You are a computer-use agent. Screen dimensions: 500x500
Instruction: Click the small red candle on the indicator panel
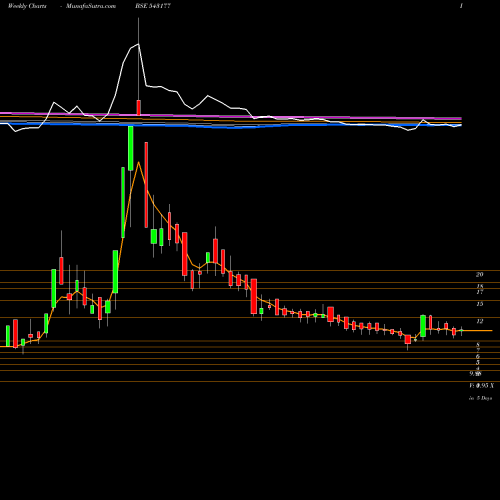coord(138,107)
